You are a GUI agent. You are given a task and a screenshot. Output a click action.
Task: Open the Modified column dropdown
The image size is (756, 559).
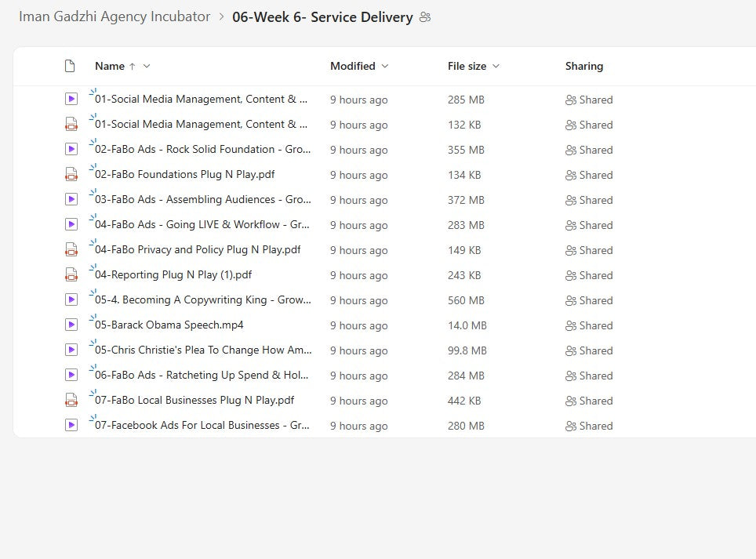pos(384,66)
